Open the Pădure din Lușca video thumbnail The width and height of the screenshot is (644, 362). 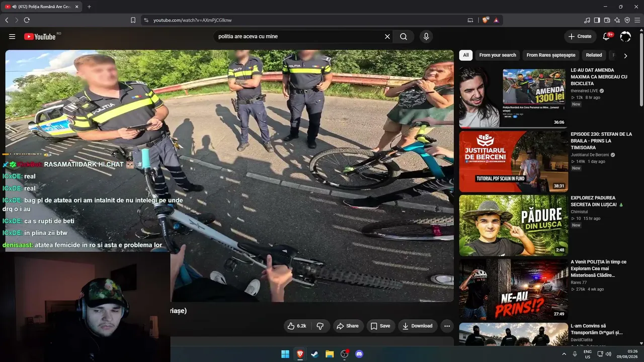pyautogui.click(x=513, y=225)
